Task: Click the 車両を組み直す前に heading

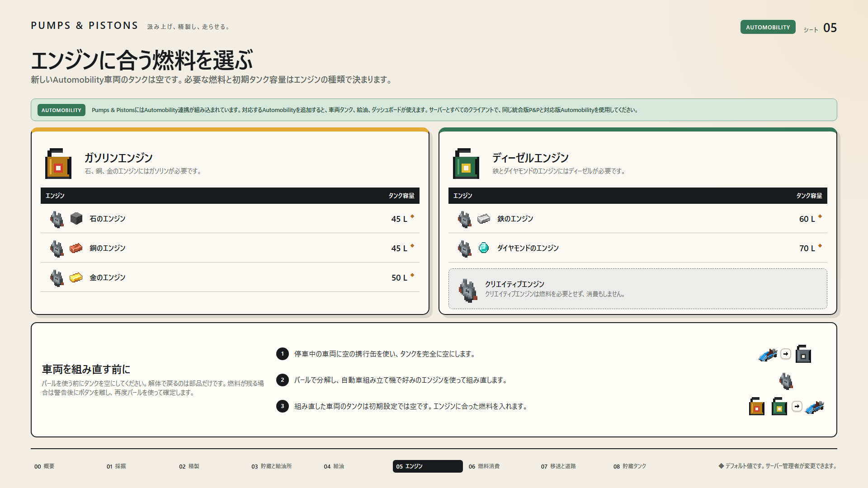Action: click(86, 370)
